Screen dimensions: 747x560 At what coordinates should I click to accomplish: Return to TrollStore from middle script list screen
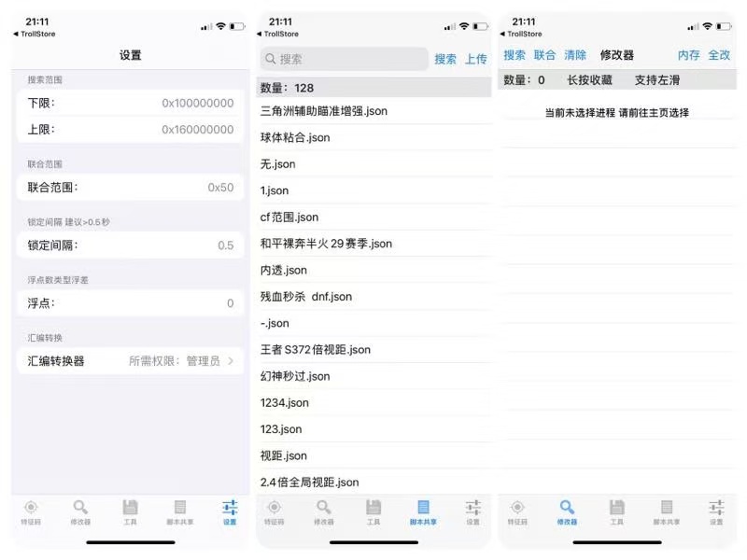[x=277, y=34]
